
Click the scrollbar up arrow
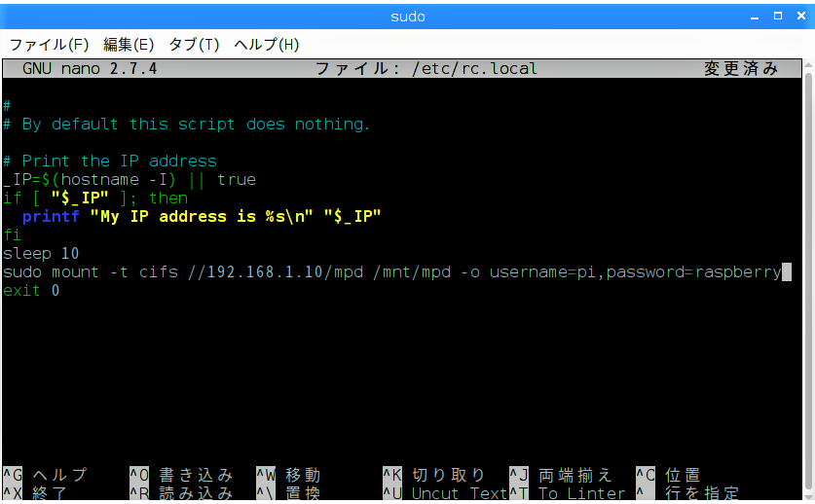(808, 64)
